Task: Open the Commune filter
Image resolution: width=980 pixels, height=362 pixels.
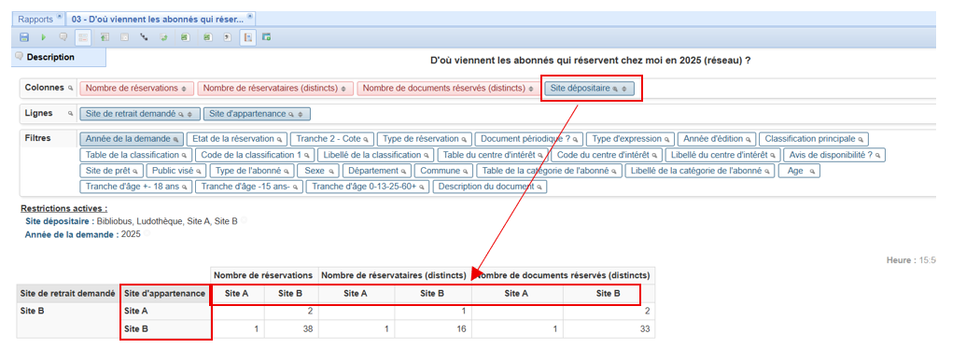Action: point(443,171)
